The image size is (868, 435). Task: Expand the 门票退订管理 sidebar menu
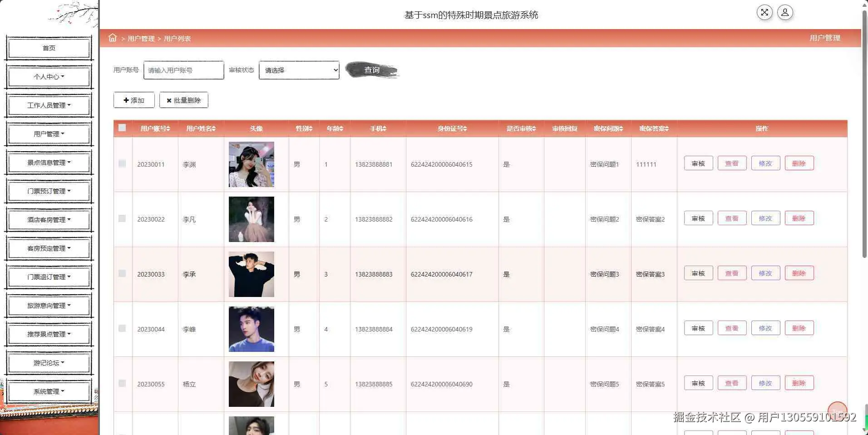tap(49, 277)
